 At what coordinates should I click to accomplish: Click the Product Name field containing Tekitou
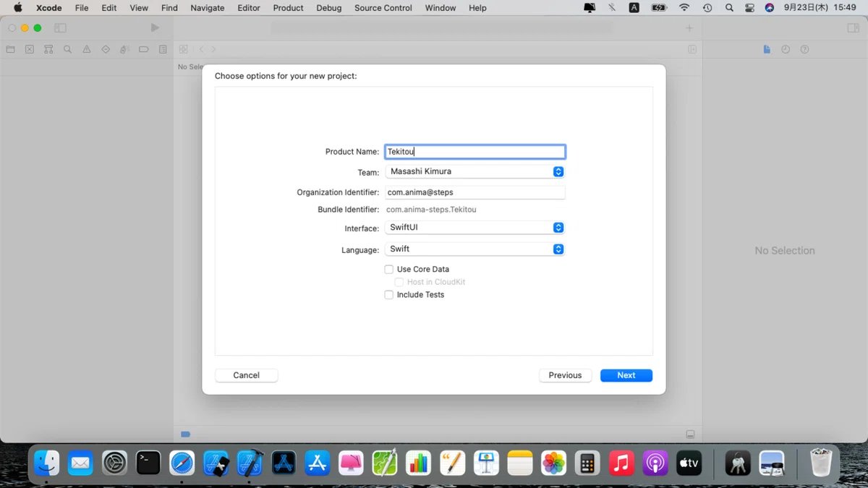pyautogui.click(x=475, y=152)
